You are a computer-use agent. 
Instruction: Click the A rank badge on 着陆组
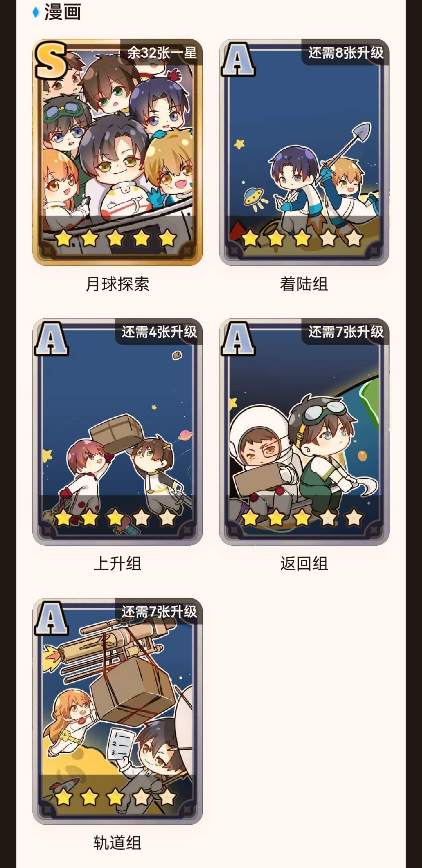click(x=238, y=59)
